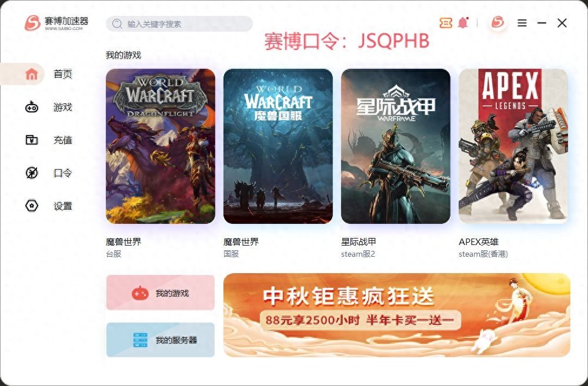Viewport: 588px width, 386px height.
Task: Open the user account avatar icon
Action: pyautogui.click(x=497, y=22)
